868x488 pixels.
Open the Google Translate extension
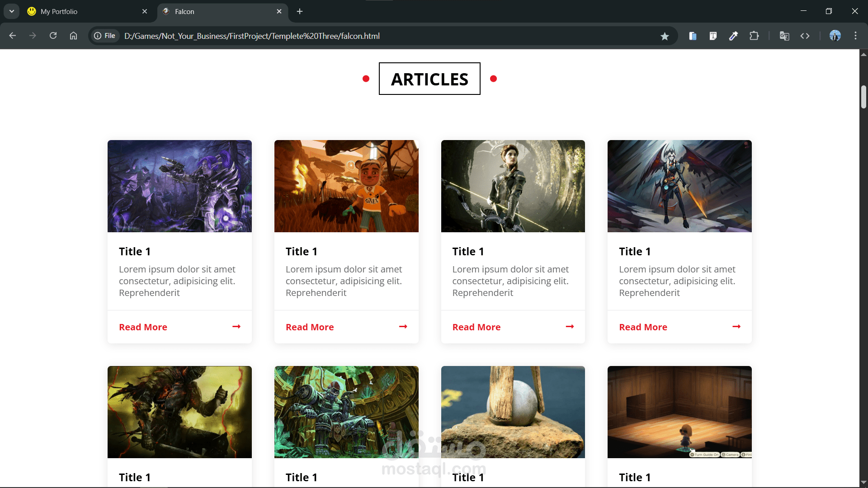tap(784, 36)
